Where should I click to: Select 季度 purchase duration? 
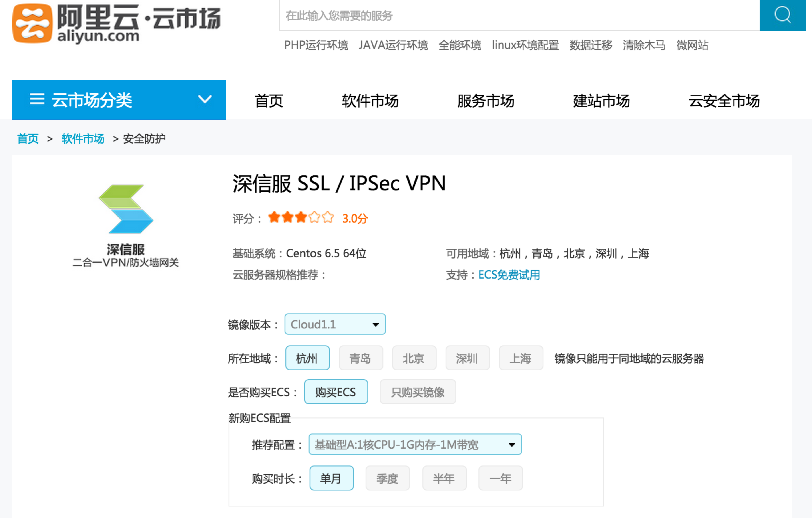(388, 478)
